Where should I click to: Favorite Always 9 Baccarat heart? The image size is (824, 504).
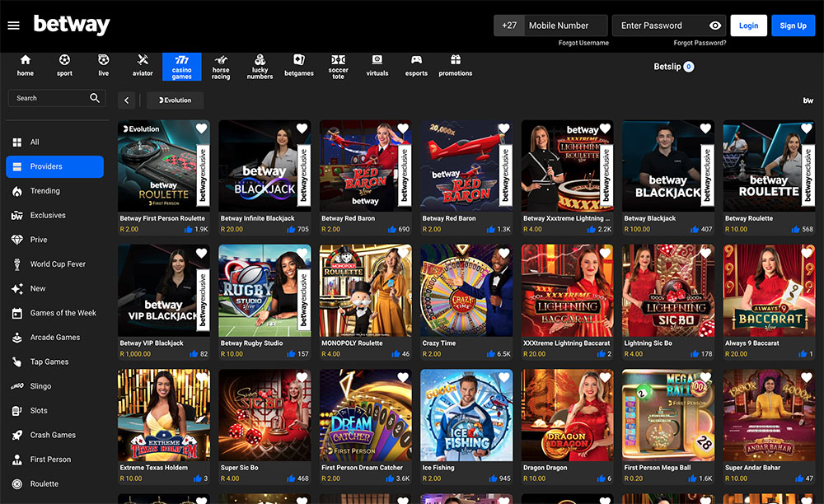point(806,253)
